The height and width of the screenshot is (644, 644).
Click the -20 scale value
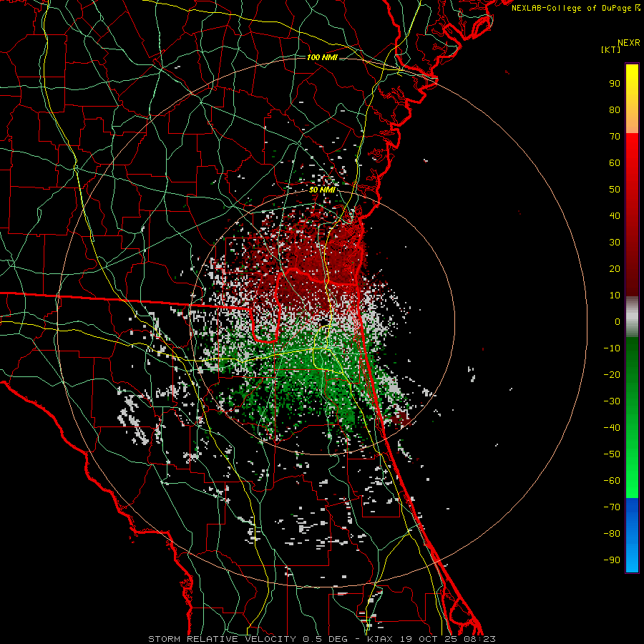tap(612, 374)
